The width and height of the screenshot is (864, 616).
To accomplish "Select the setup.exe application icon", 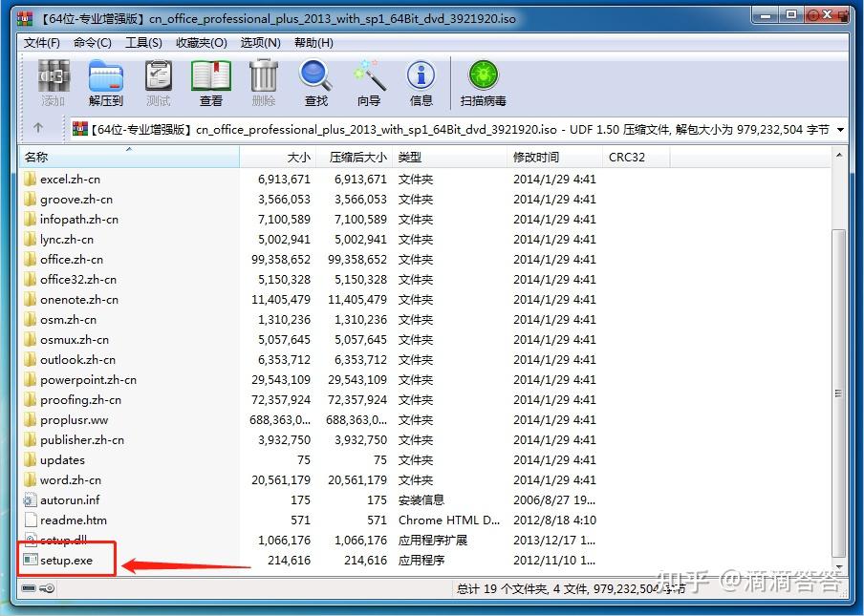I will coord(31,560).
